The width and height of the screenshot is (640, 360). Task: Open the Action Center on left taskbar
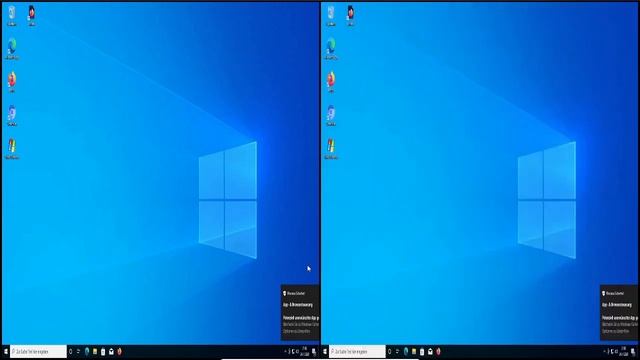click(314, 351)
